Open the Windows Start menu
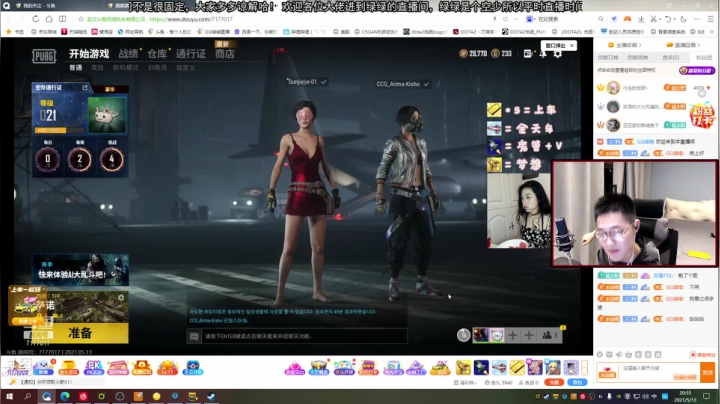Viewport: 720px width, 404px height. [x=10, y=396]
